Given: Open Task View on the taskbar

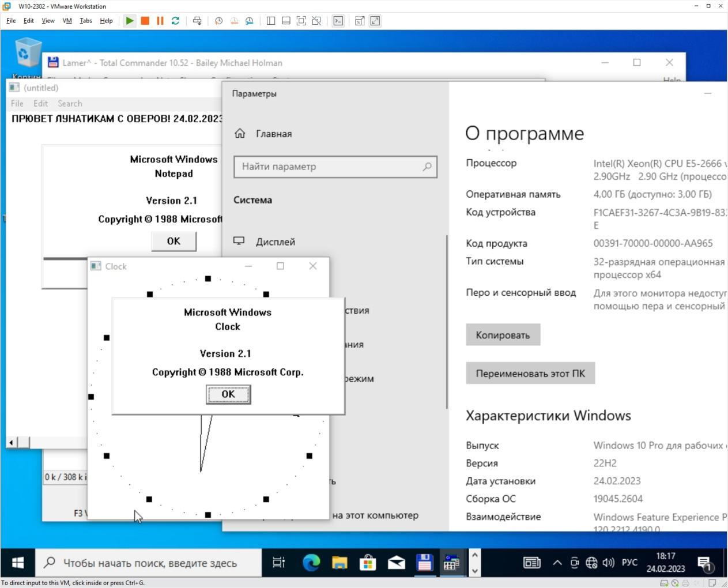Looking at the screenshot, I should point(279,563).
